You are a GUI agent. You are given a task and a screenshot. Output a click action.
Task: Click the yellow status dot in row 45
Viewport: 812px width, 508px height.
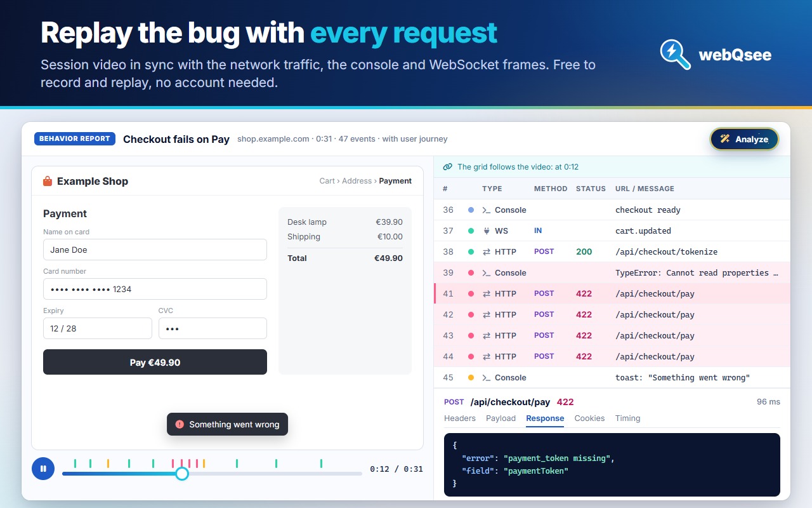[x=471, y=378]
